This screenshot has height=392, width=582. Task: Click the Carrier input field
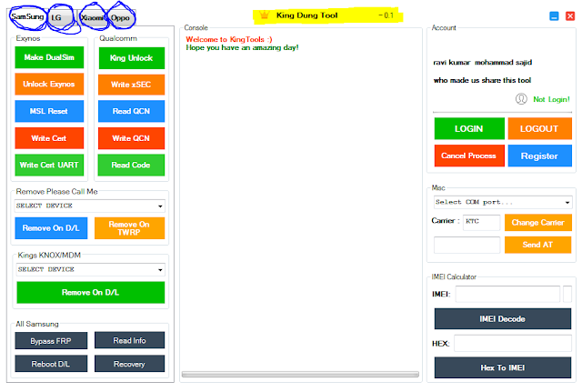click(481, 222)
